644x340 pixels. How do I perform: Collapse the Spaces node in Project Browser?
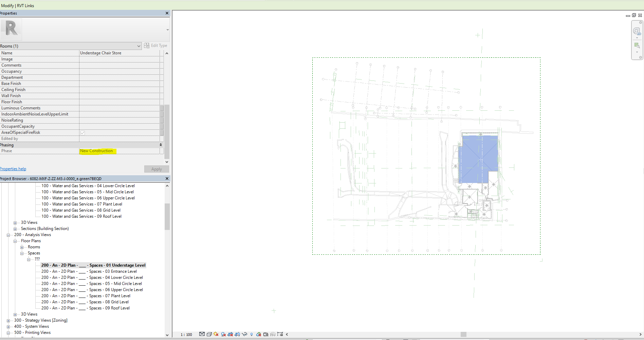coord(22,253)
